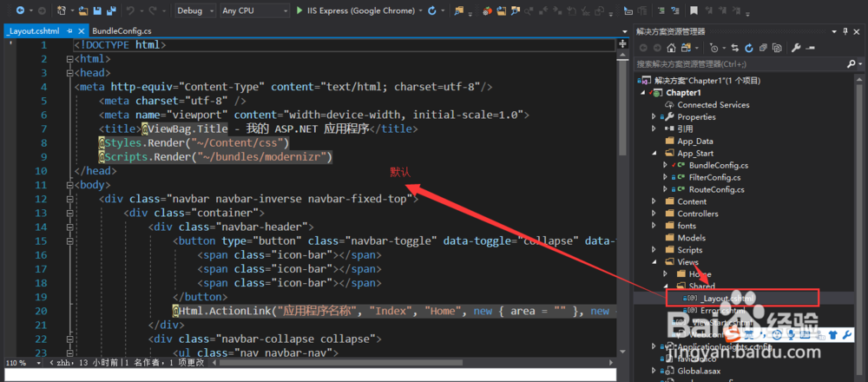The width and height of the screenshot is (868, 382).
Task: Auto-hide the Solution Explorer panel with the pin
Action: click(x=845, y=31)
